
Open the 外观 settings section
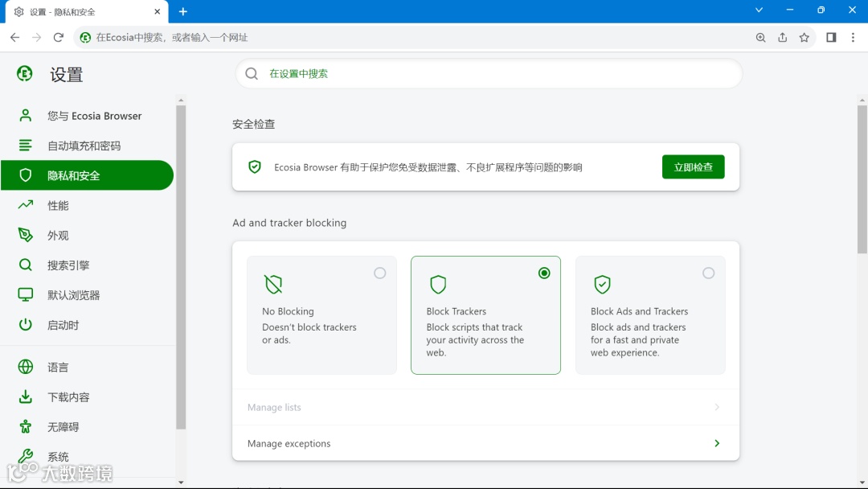click(88, 235)
